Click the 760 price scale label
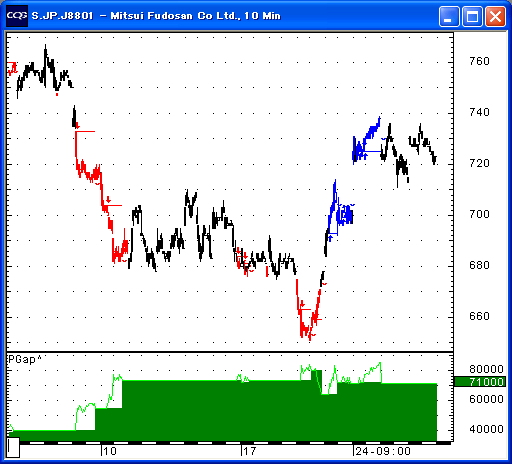512x464 pixels. pos(479,61)
